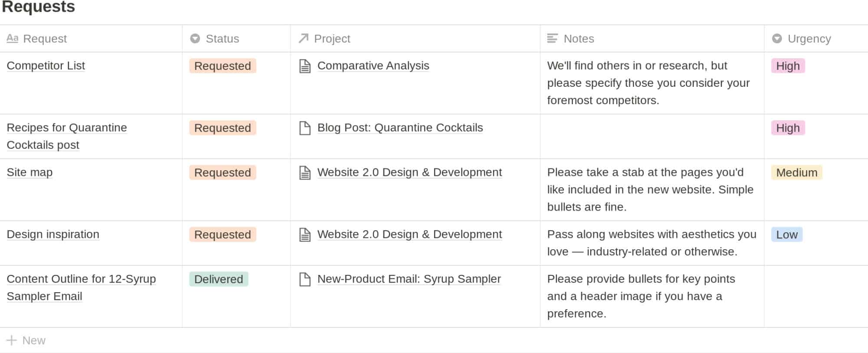Open the Comparative Analysis project page

click(373, 66)
